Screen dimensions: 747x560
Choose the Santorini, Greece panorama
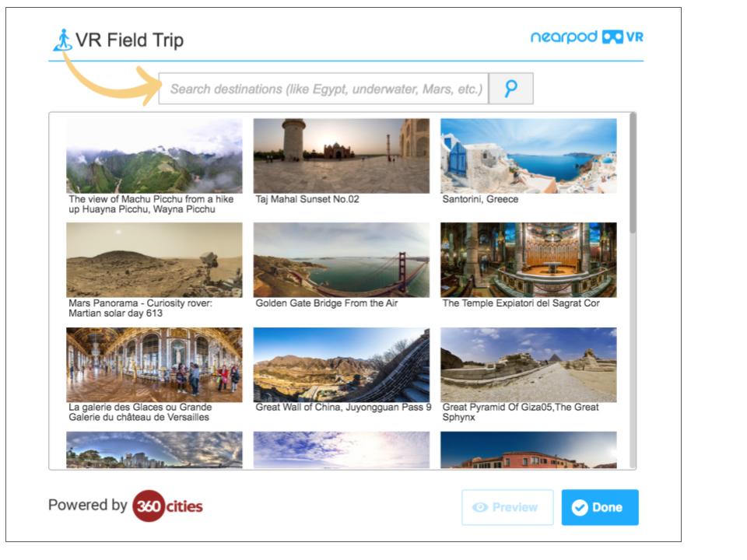tap(528, 156)
